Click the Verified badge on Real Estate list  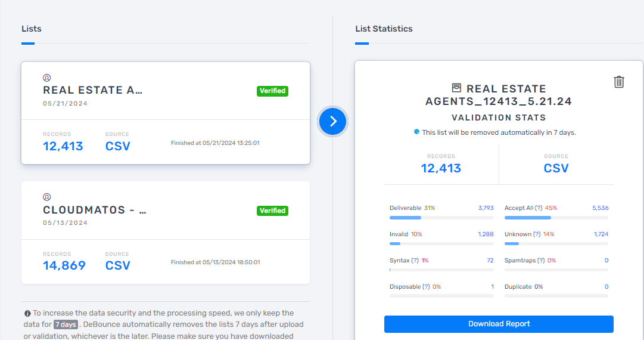coord(272,91)
